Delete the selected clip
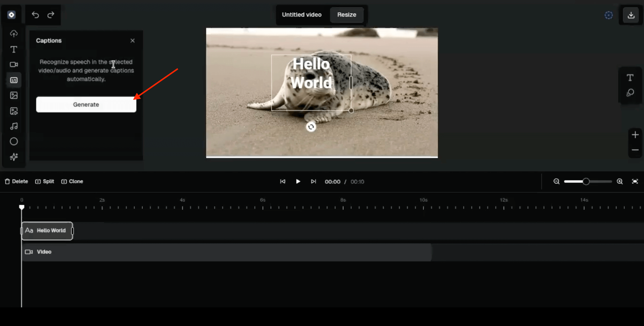This screenshot has height=326, width=644. point(16,181)
